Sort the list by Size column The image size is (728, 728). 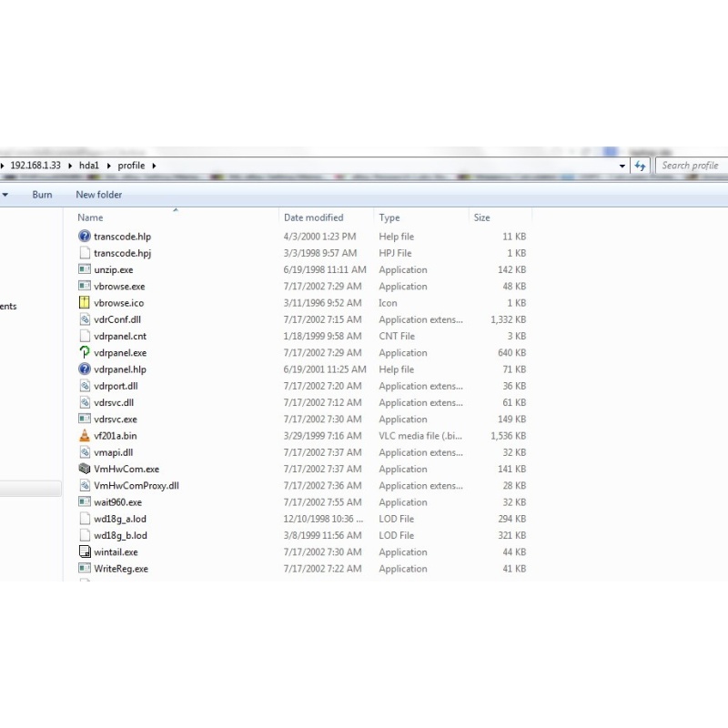481,217
